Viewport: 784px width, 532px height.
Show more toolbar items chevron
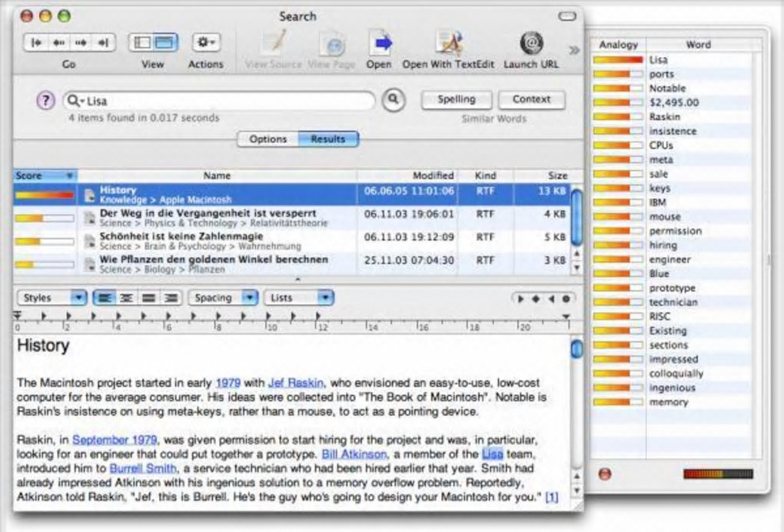tap(574, 50)
